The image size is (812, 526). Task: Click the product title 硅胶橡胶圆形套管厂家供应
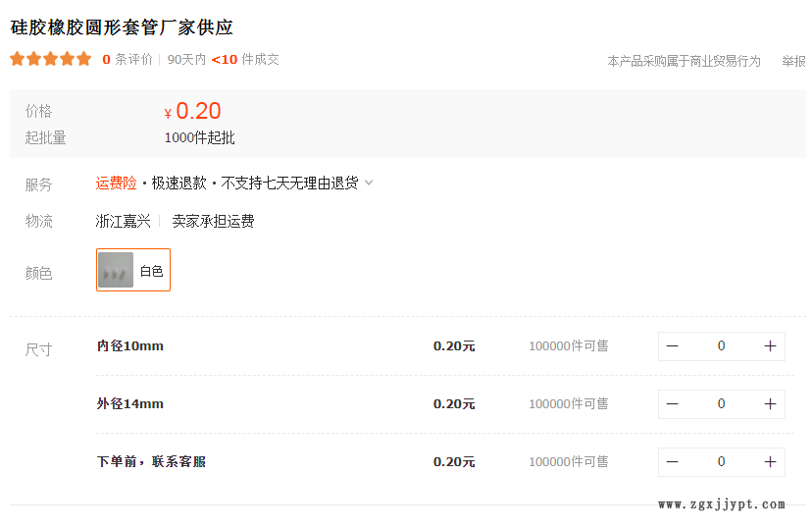[x=122, y=27]
